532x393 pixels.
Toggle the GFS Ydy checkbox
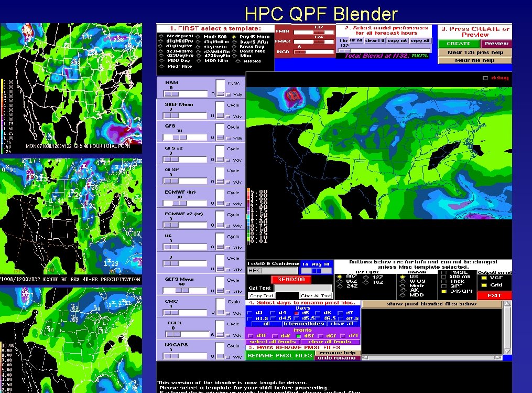pos(229,138)
